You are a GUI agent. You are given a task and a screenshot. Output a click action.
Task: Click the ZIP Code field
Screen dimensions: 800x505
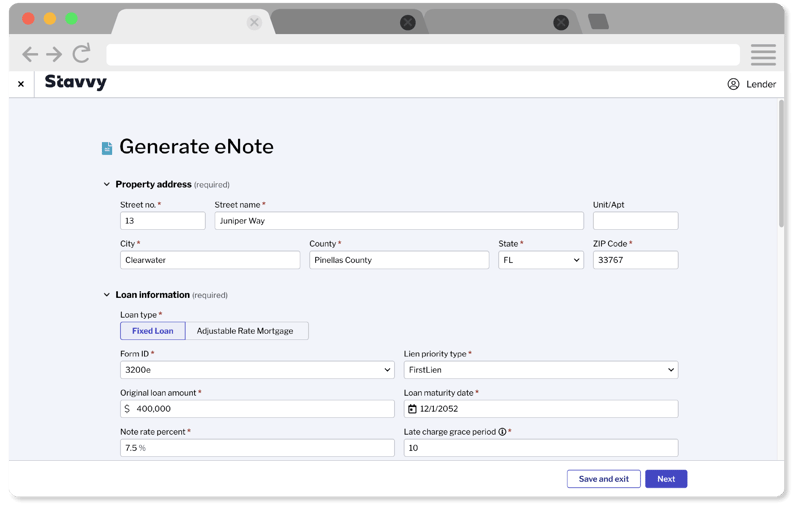635,260
